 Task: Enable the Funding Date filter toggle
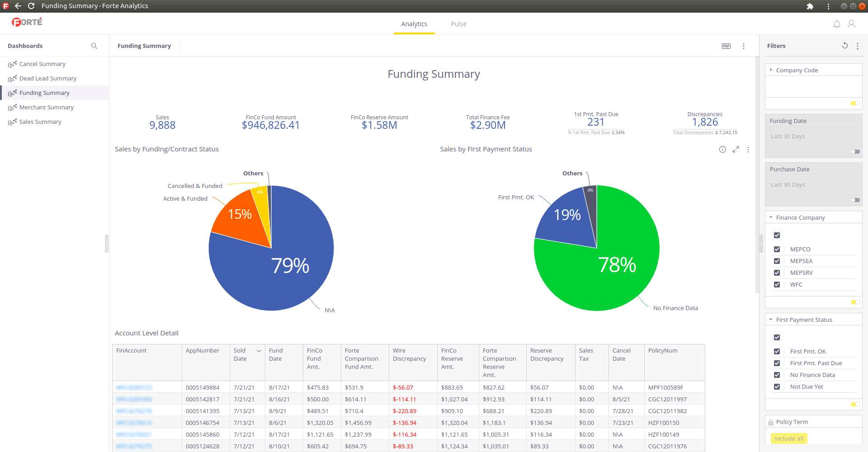[855, 152]
